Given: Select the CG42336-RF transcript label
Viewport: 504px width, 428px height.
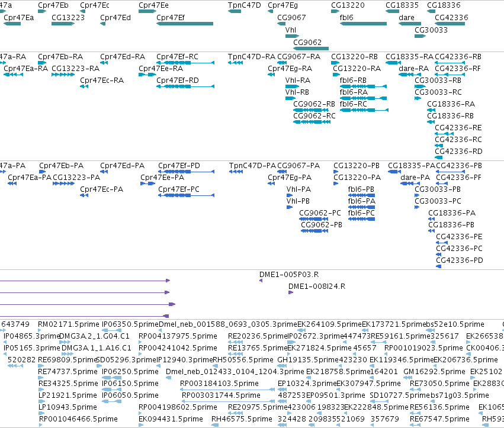Looking at the screenshot, I should [458, 69].
